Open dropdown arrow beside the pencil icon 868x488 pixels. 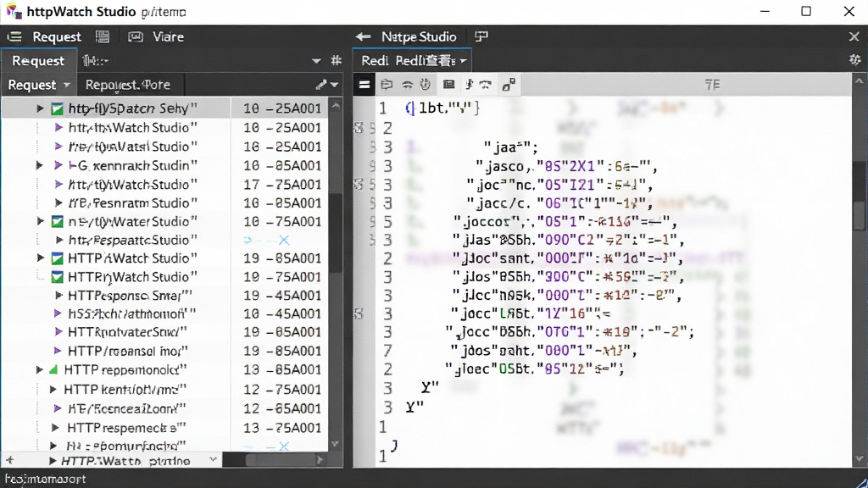click(334, 86)
